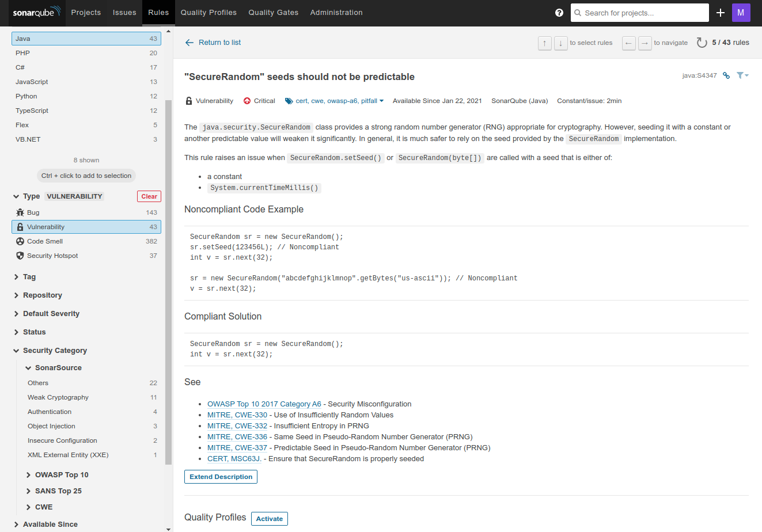The height and width of the screenshot is (532, 762).
Task: Open the pitfall tag dropdown
Action: (x=369, y=100)
